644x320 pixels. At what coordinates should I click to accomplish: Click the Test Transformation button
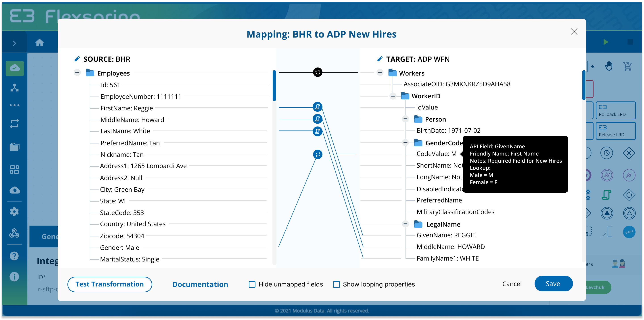110,284
